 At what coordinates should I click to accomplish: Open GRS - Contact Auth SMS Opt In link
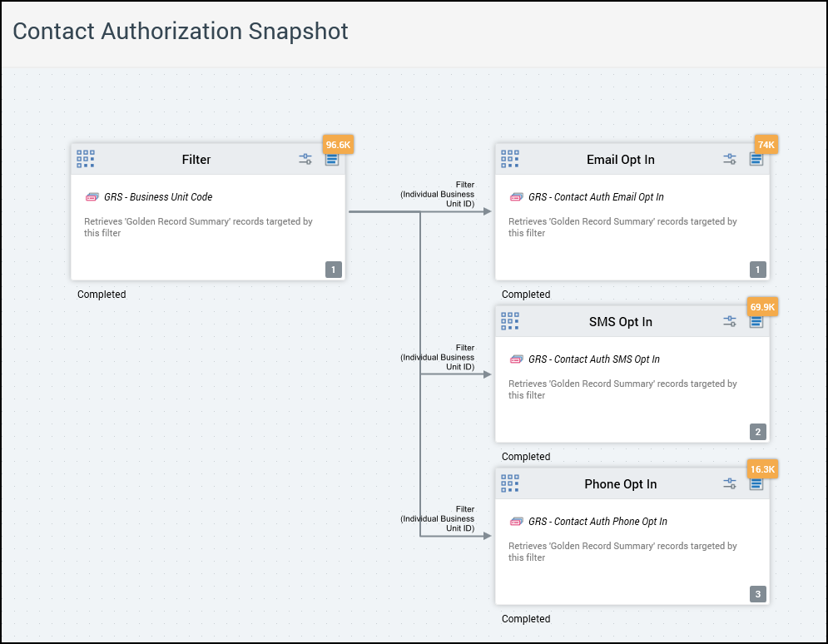pos(593,359)
